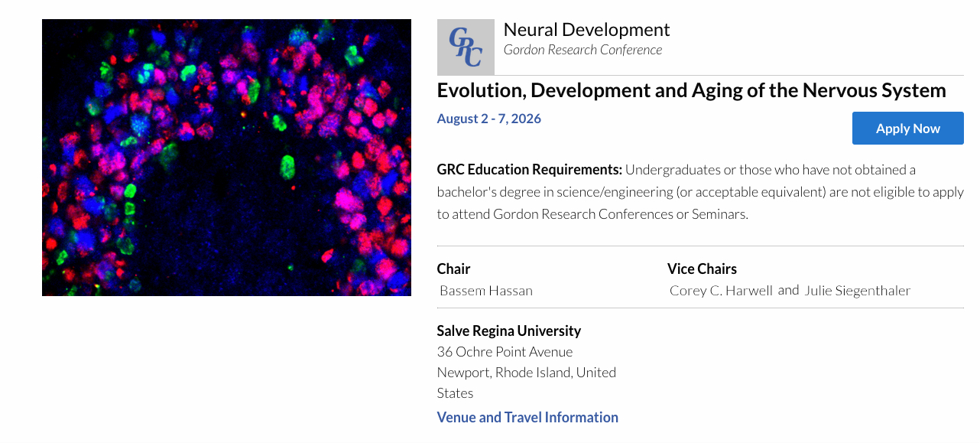This screenshot has width=980, height=443.
Task: Click the Salve Regina University venue name
Action: 508,331
